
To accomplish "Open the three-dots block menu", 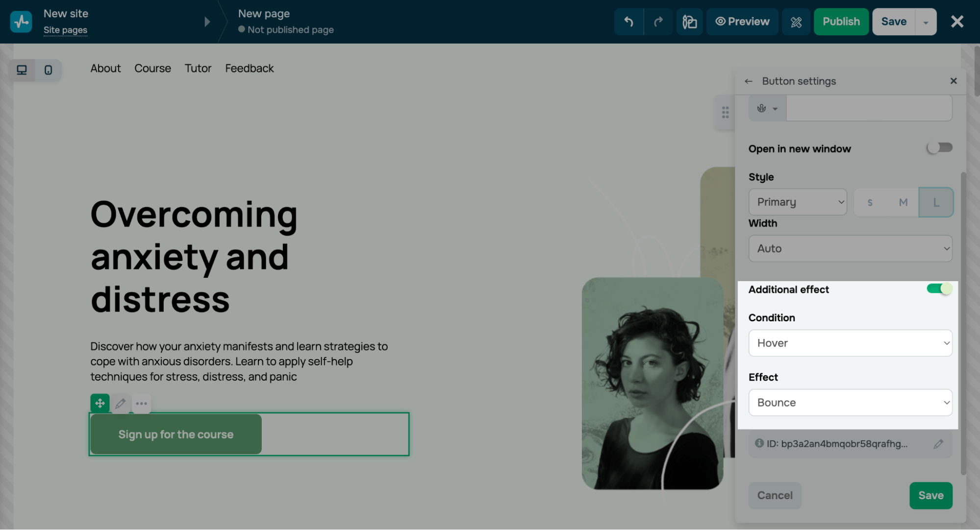I will (142, 404).
